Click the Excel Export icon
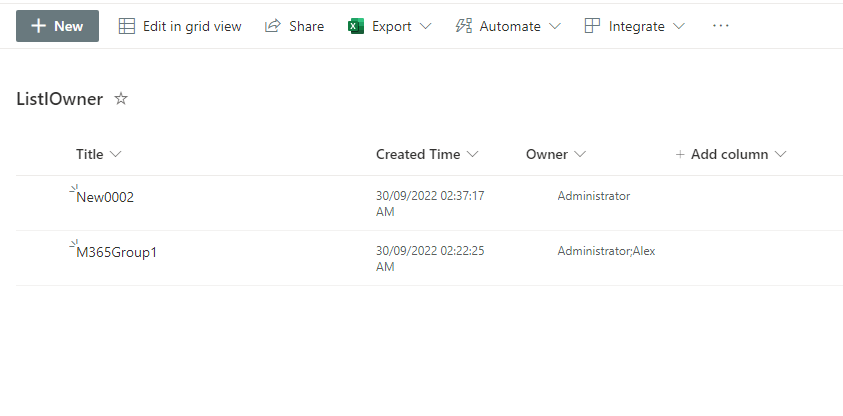843x416 pixels. tap(356, 26)
